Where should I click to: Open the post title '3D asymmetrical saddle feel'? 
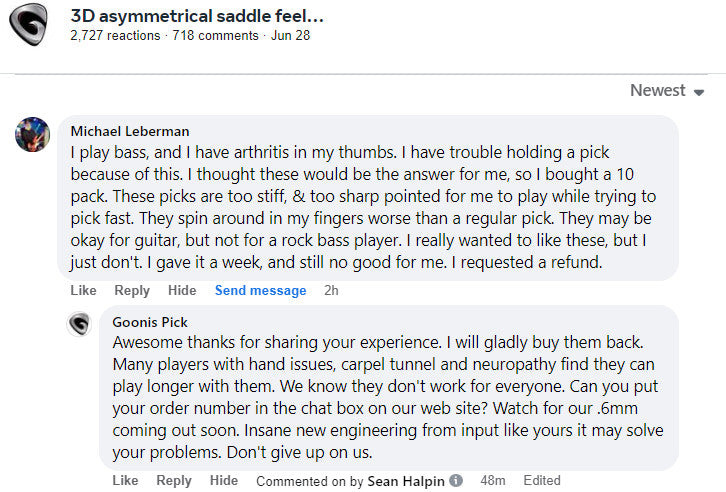pyautogui.click(x=197, y=16)
